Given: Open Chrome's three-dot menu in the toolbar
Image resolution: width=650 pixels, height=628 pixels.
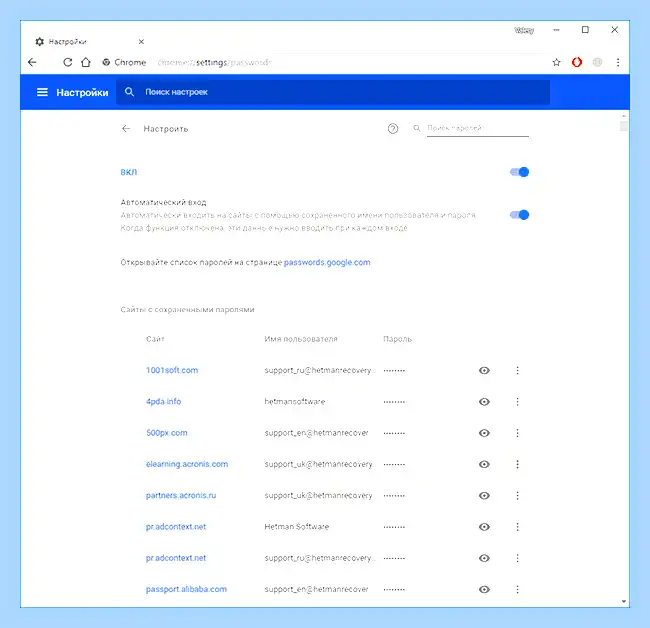Looking at the screenshot, I should (618, 62).
